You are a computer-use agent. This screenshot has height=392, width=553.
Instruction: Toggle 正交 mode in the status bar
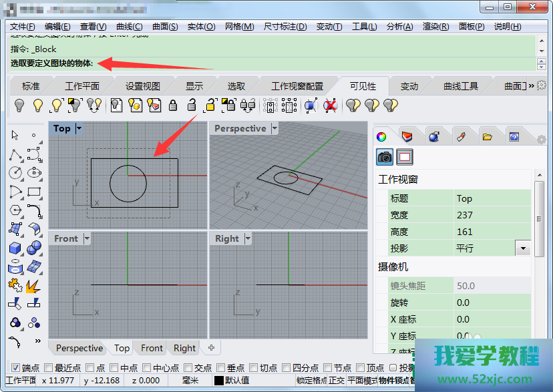(x=337, y=381)
